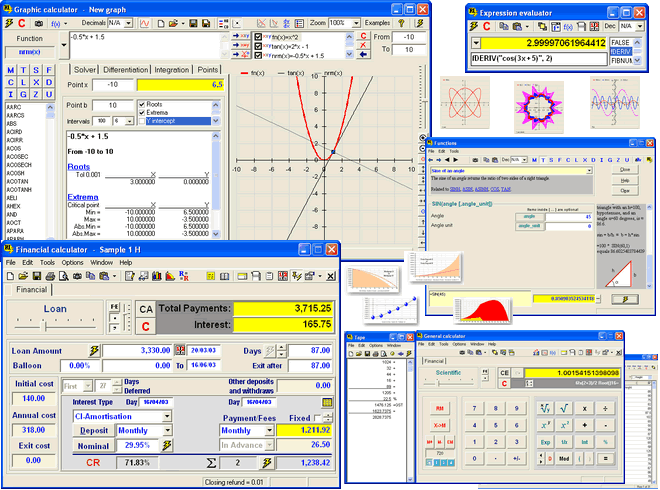Uncheck the Extrema checkbox
Screen dimensions: 660x490
[x=141, y=113]
